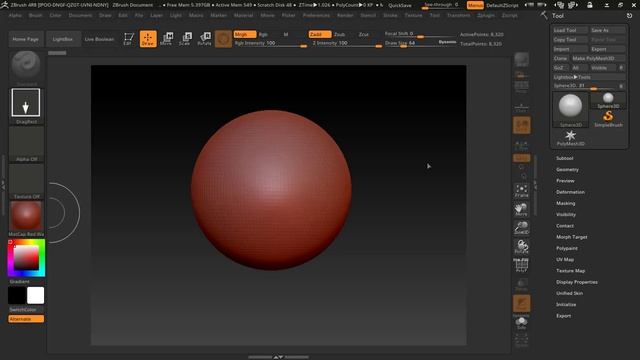The image size is (640, 360).
Task: Click the Save As button
Action: tap(607, 30)
